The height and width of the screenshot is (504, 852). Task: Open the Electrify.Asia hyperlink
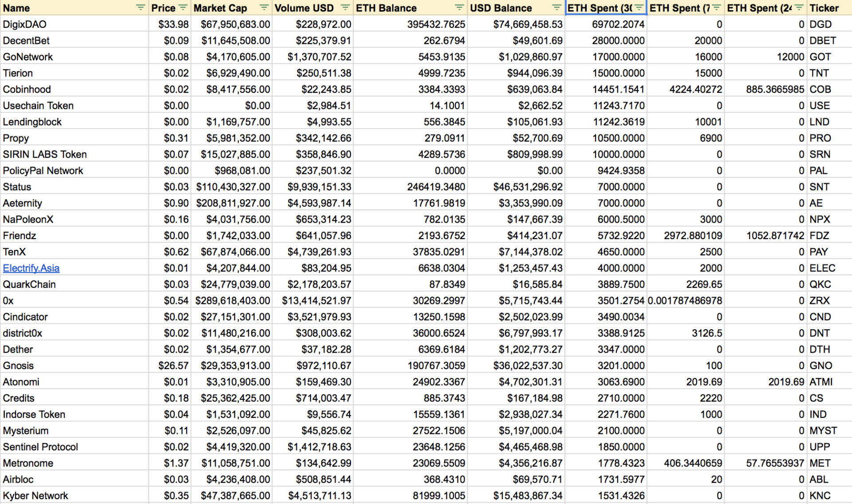pos(31,268)
